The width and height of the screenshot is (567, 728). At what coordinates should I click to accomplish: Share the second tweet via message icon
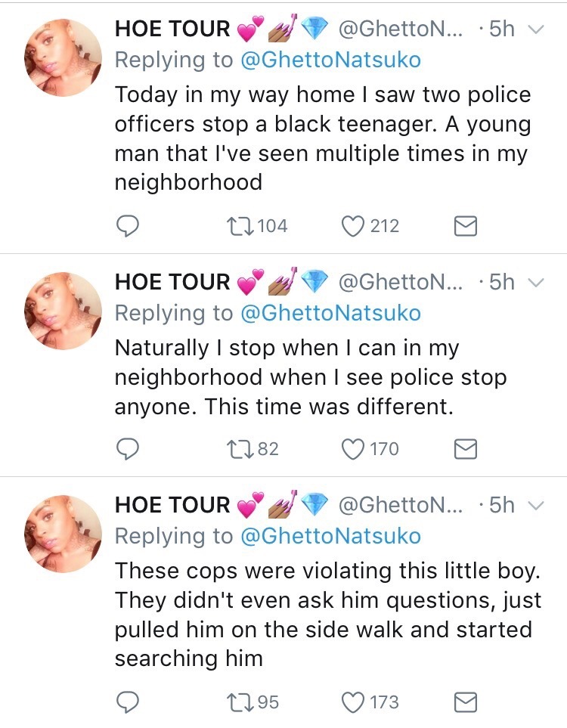point(465,449)
